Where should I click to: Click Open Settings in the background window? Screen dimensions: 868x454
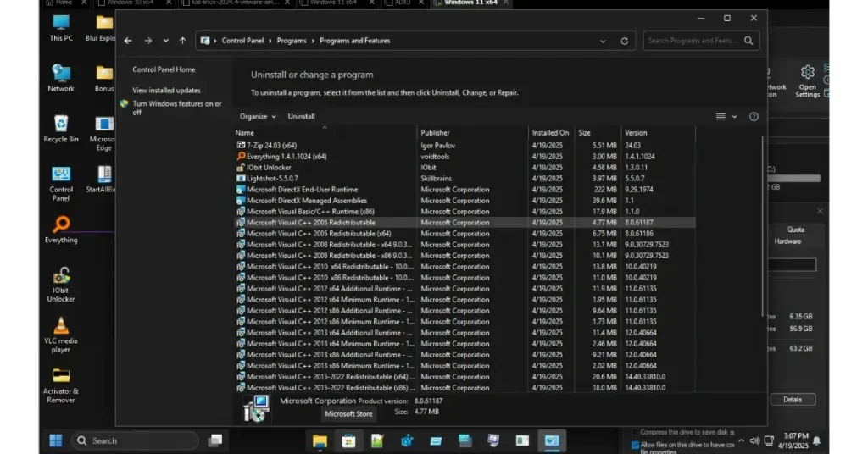click(807, 81)
